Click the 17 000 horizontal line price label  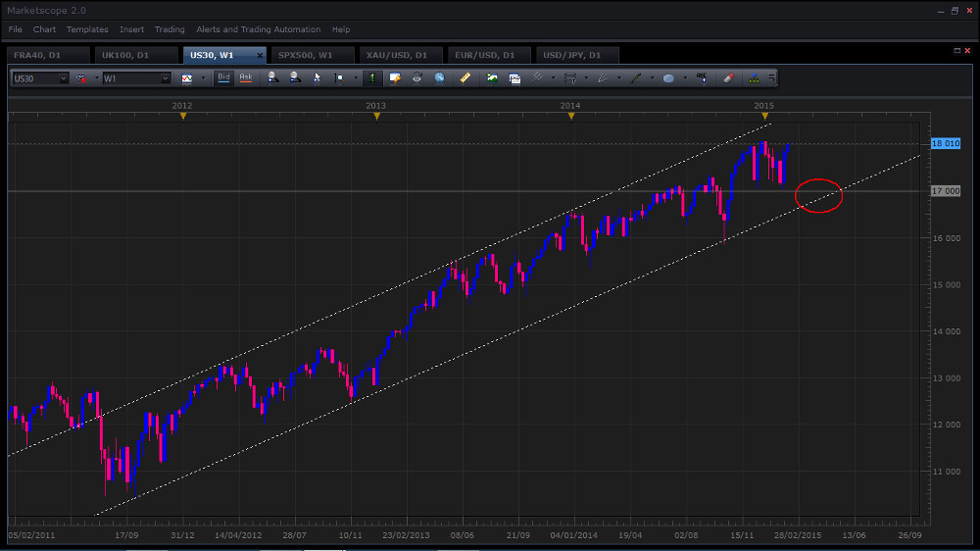[946, 191]
